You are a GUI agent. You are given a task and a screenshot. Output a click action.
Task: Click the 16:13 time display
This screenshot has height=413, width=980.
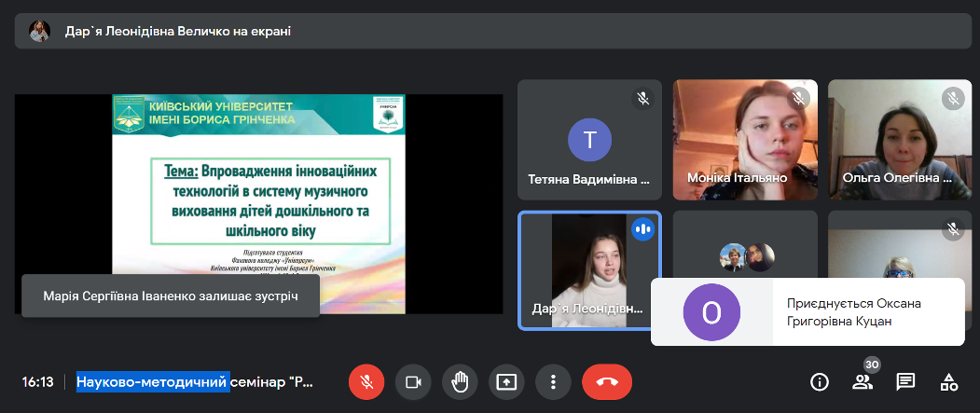[38, 381]
